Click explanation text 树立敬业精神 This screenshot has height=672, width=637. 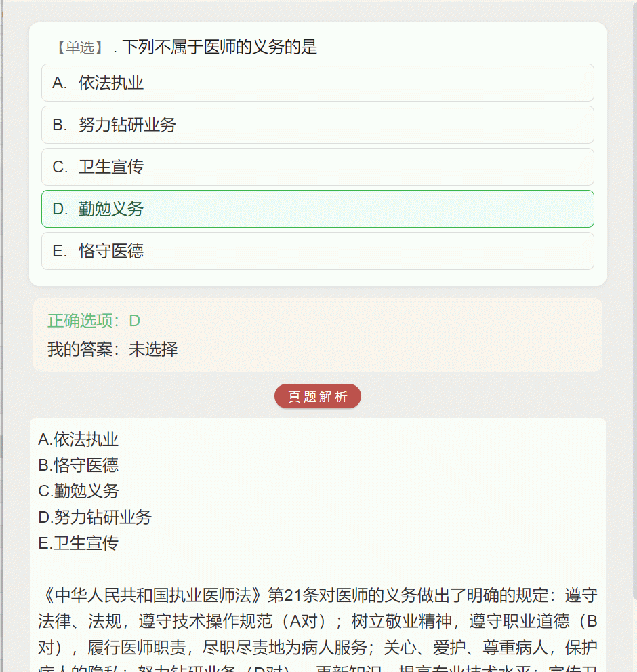click(401, 621)
